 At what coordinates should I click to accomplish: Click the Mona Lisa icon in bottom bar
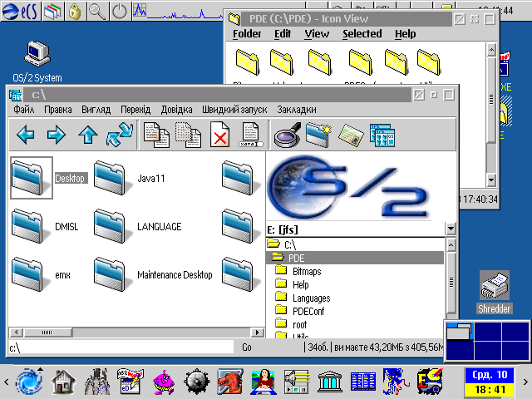pyautogui.click(x=264, y=382)
